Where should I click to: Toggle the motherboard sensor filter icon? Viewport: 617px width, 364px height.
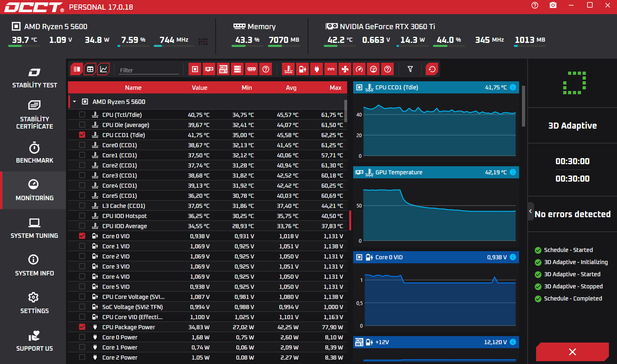[x=223, y=69]
